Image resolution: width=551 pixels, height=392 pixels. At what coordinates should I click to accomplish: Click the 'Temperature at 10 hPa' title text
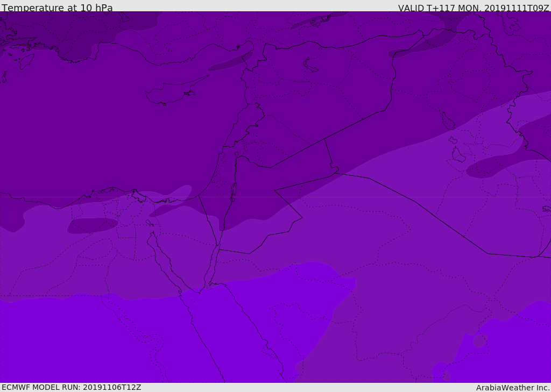pyautogui.click(x=57, y=8)
